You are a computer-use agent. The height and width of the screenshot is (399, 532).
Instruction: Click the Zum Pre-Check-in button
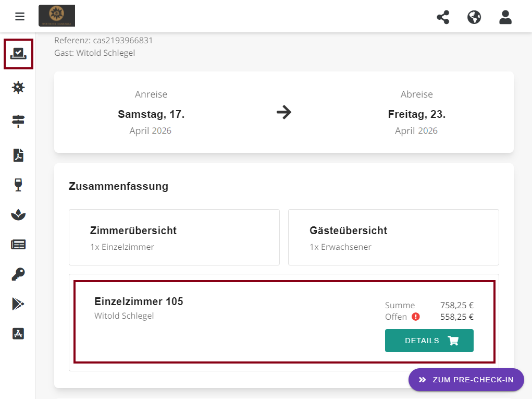point(466,380)
